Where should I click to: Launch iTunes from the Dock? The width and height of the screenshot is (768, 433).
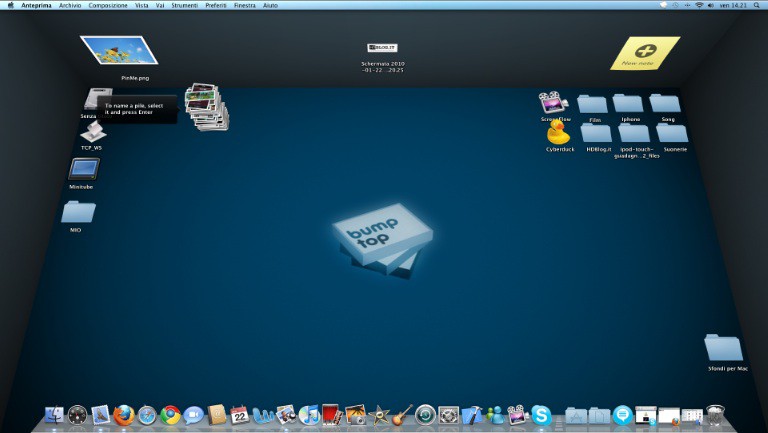tap(309, 415)
